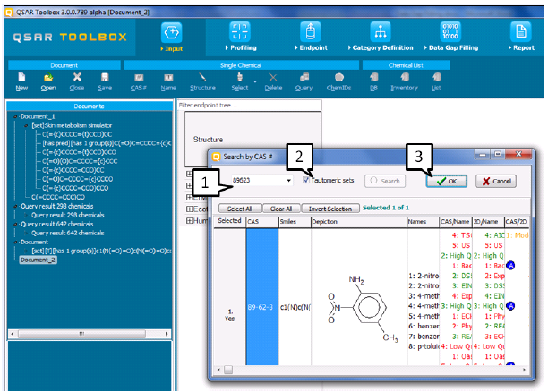Open the Data Gap Filling stage icon

450,32
